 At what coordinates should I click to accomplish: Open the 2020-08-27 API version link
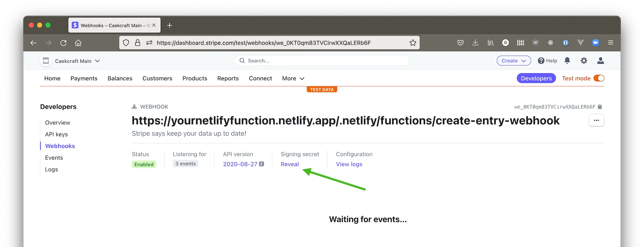pyautogui.click(x=240, y=164)
